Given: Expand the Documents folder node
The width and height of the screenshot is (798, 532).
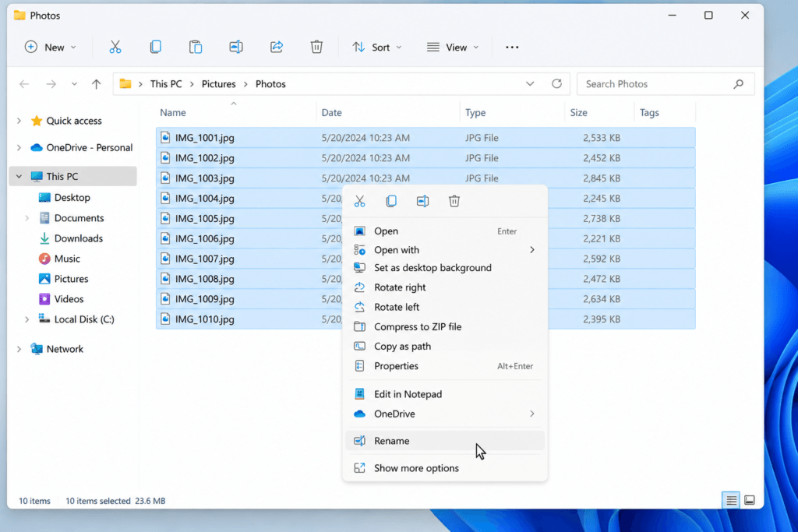Looking at the screenshot, I should click(27, 218).
